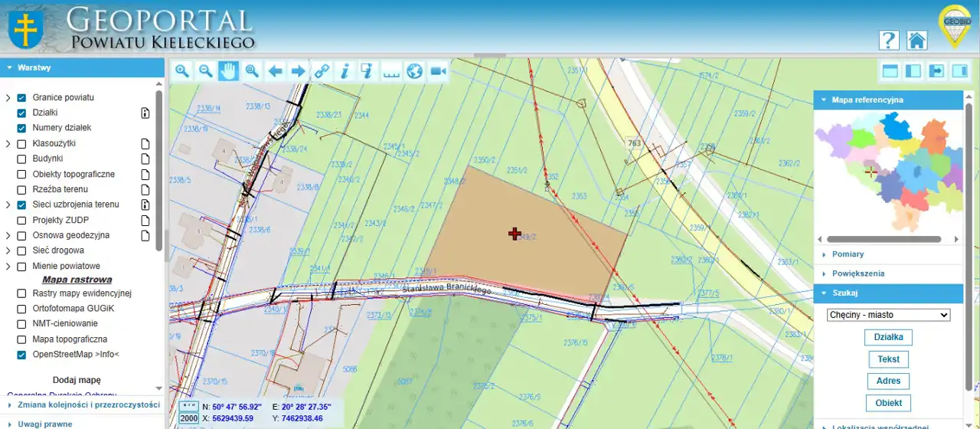Click the Działka search button
Image resolution: width=980 pixels, height=429 pixels.
click(888, 337)
